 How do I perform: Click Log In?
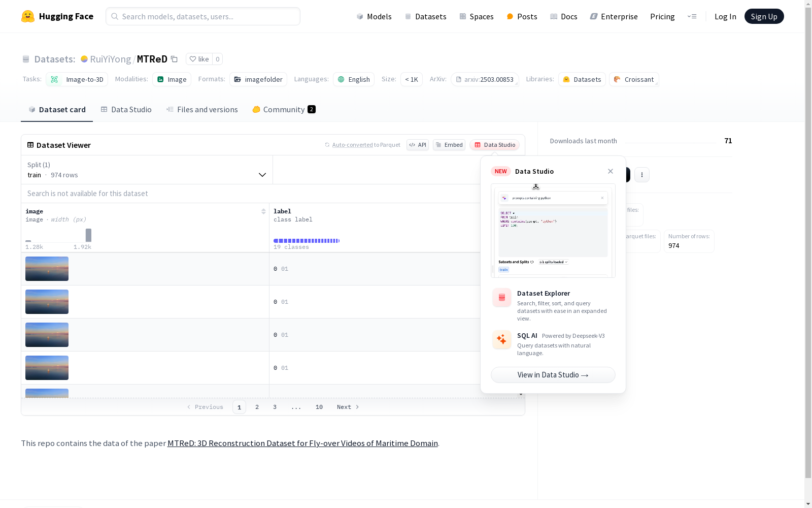[x=725, y=16]
